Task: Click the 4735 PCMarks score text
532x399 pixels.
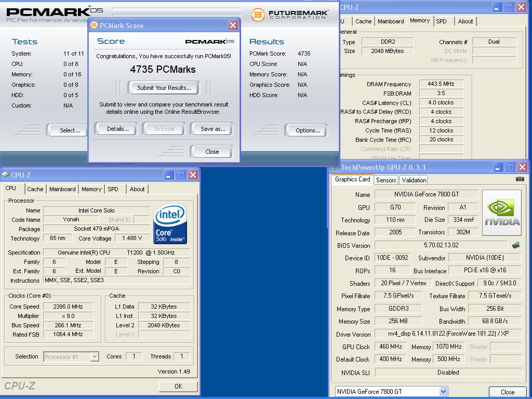Action: tap(163, 69)
